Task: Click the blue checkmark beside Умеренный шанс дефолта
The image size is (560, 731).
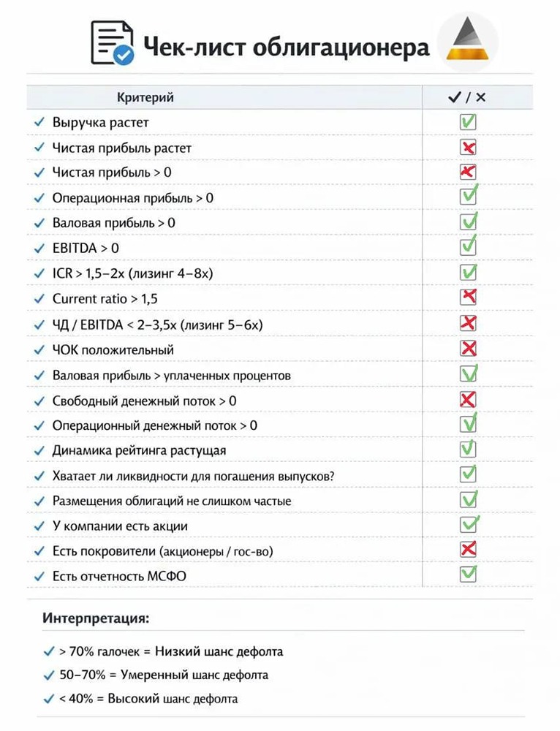Action: pos(48,675)
